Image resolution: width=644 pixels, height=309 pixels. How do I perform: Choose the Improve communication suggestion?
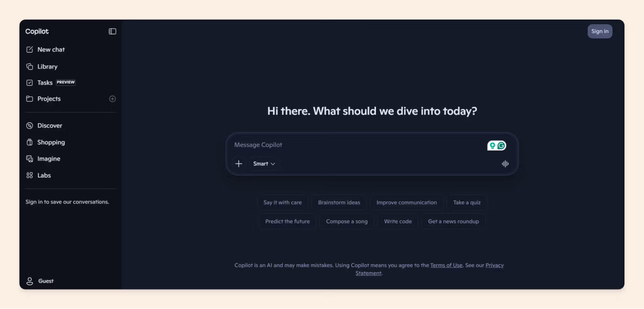[407, 202]
